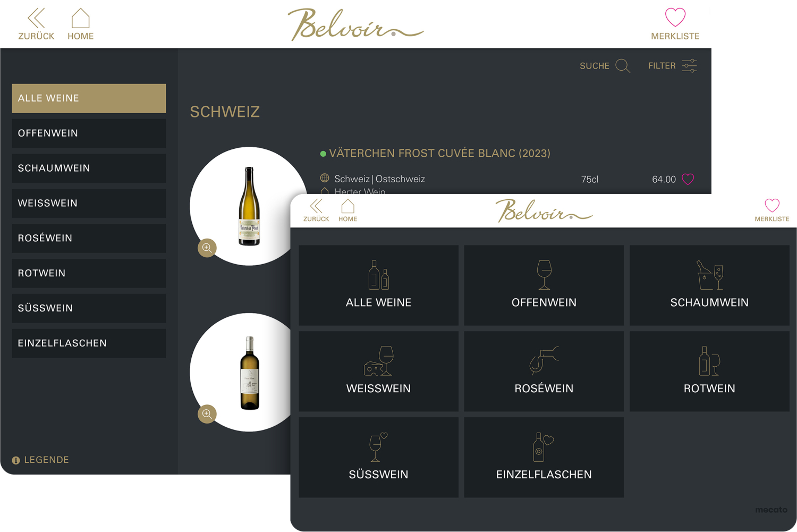This screenshot has width=797, height=532.
Task: Zoom the second wine bottle with the magnifier icon
Action: coord(207,414)
